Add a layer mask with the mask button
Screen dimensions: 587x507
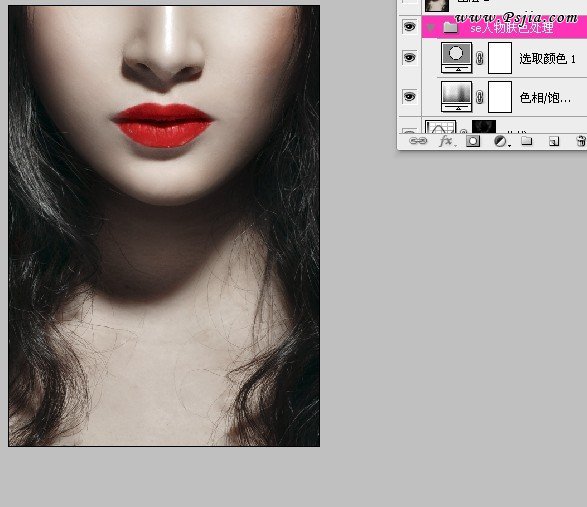point(473,141)
